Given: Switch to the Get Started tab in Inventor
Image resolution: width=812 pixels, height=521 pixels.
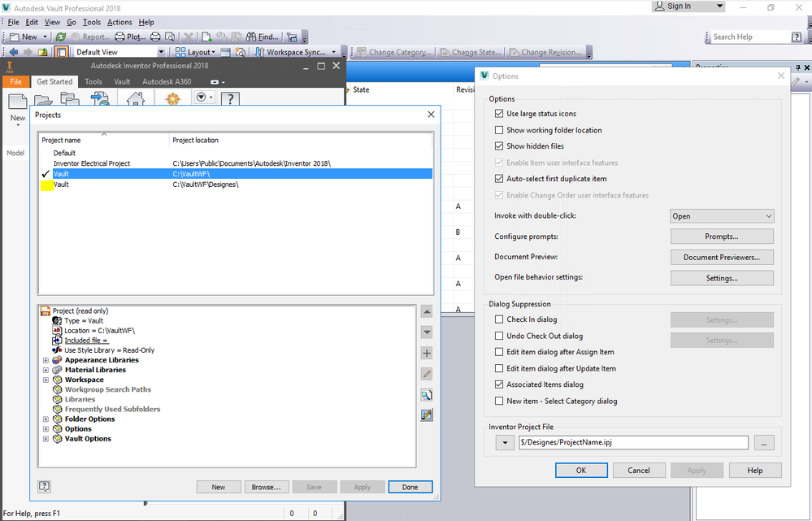Looking at the screenshot, I should tap(54, 82).
